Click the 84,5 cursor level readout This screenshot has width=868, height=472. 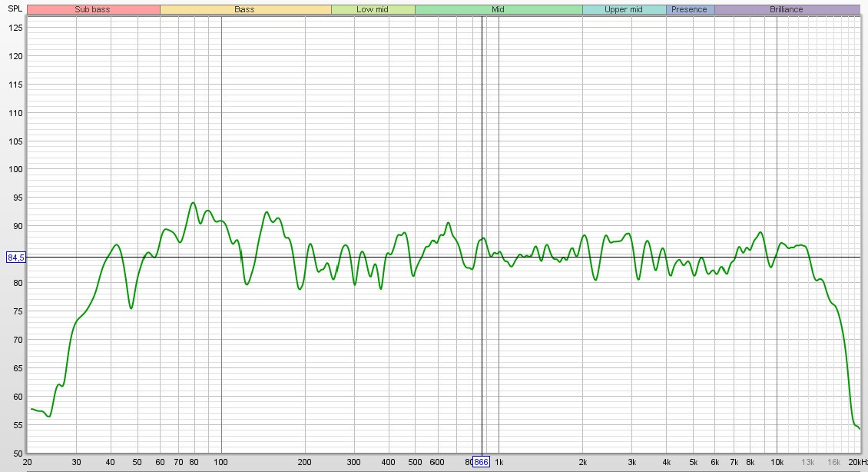tap(15, 258)
